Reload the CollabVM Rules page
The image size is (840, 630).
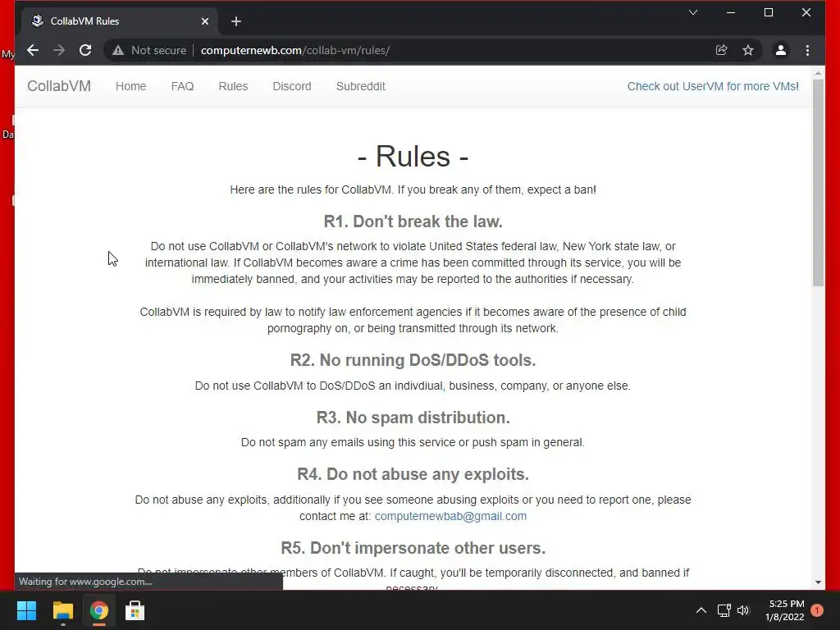coord(85,50)
